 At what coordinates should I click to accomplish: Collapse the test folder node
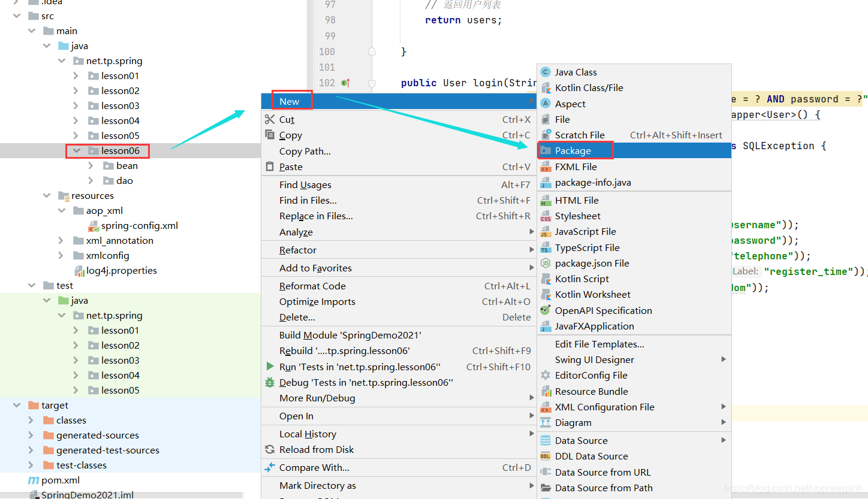click(31, 285)
